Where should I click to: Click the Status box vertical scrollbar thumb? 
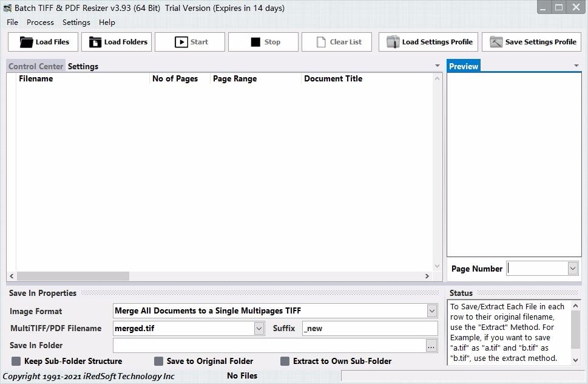(576, 330)
